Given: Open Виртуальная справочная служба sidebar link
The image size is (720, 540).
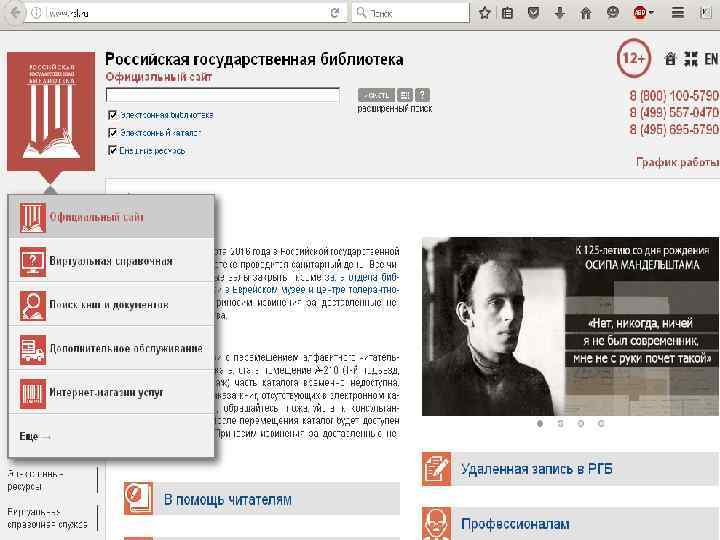Looking at the screenshot, I should coord(47,518).
